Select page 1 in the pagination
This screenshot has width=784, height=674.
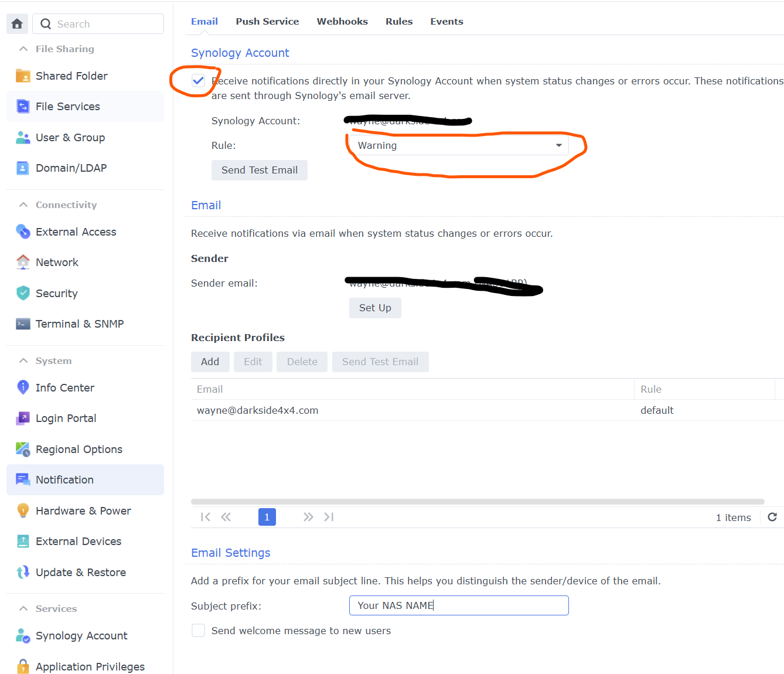point(267,517)
